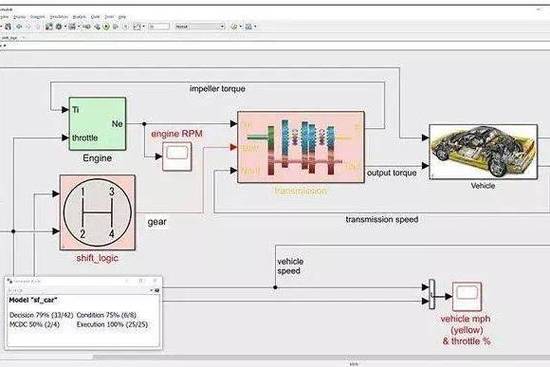
Task: Click the Engine block 'Ti' port label
Action: (x=75, y=110)
